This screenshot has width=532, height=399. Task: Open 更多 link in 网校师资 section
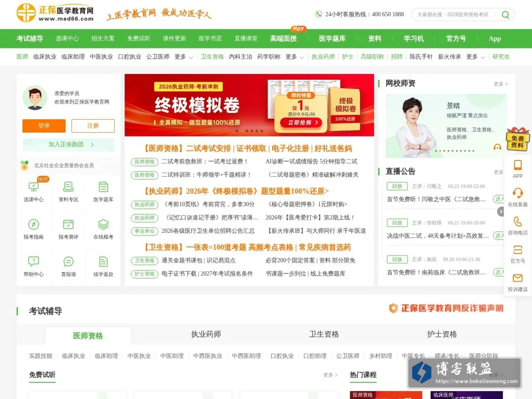501,84
